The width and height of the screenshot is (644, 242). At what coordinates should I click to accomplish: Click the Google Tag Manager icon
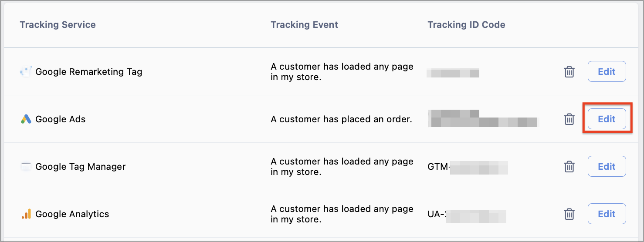pyautogui.click(x=26, y=167)
